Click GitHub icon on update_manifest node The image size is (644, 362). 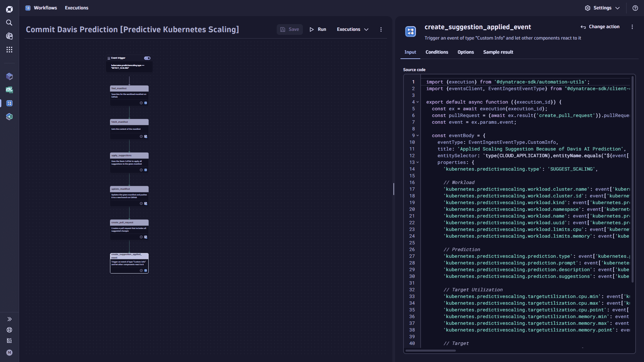(x=146, y=203)
